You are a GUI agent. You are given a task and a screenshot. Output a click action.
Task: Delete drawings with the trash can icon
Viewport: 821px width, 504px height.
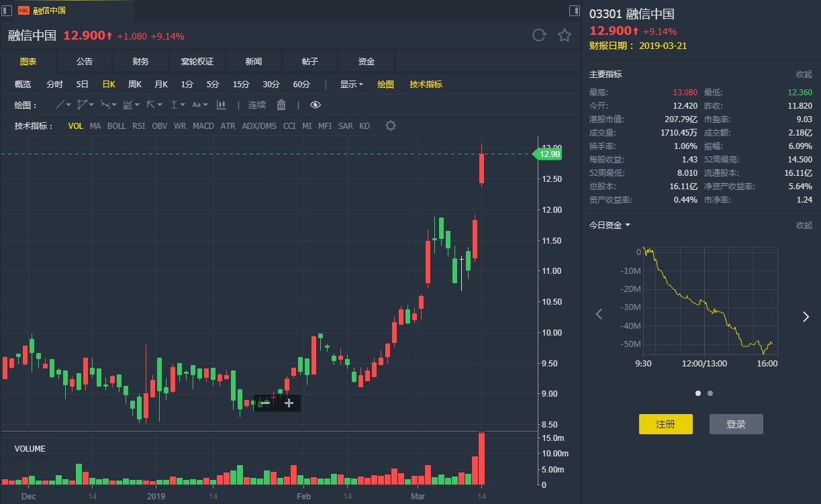click(x=281, y=105)
